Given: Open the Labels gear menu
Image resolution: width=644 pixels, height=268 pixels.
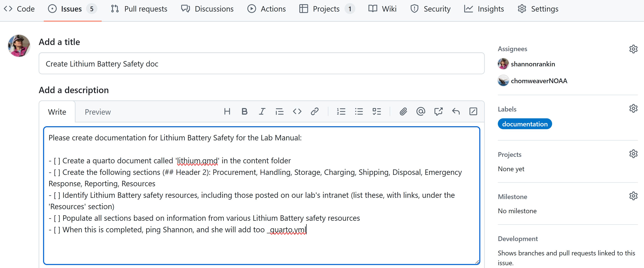Looking at the screenshot, I should (633, 109).
